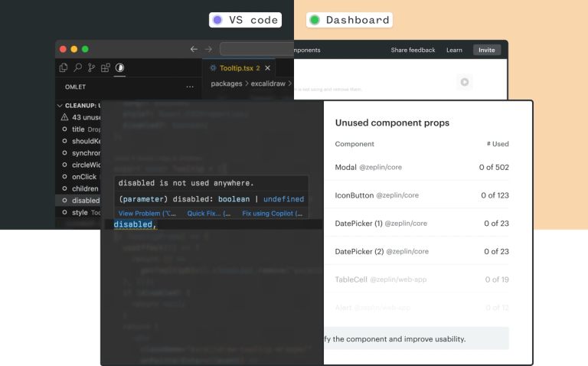Viewport: 588px width, 366px height.
Task: Select the onClick prop in sidebar
Action: point(83,177)
